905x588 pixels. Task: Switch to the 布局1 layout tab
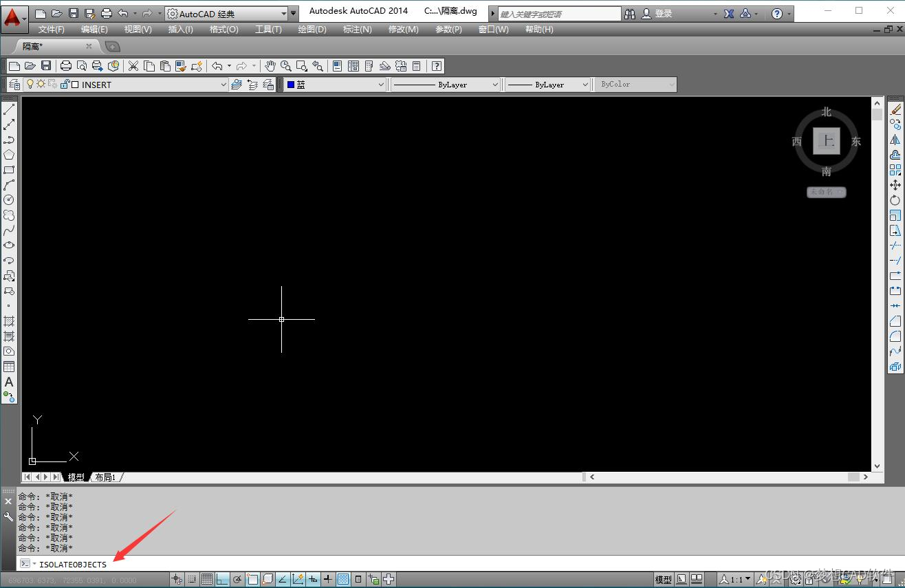105,477
